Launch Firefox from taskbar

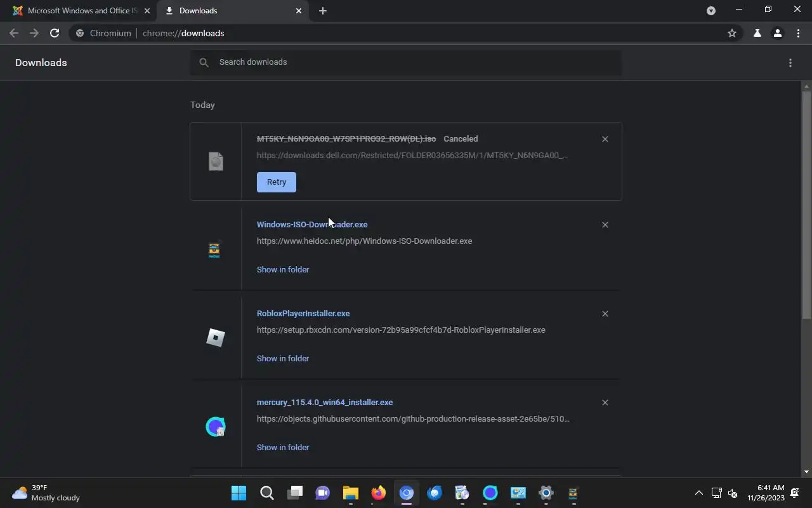pyautogui.click(x=379, y=493)
